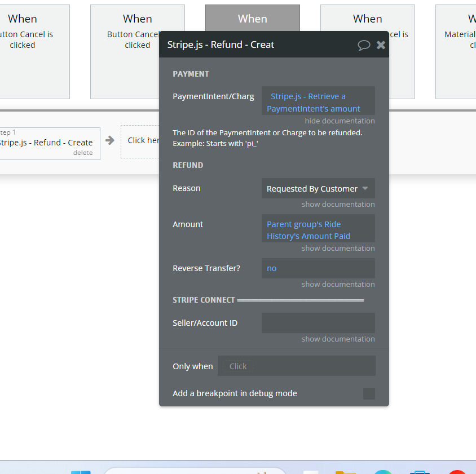This screenshot has height=474, width=476.
Task: Select hide documentation under PaymentIntent/Charge
Action: point(340,121)
